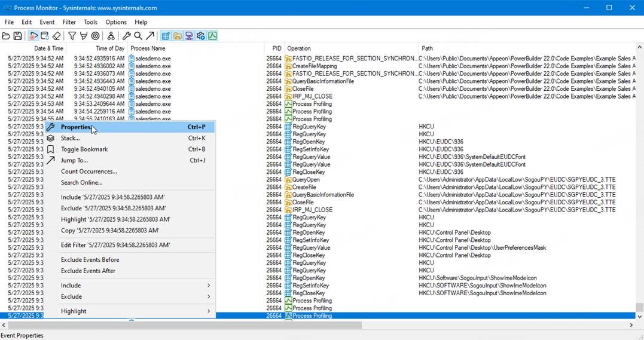This screenshot has width=644, height=340.
Task: Select the path HKCU\Software\SogouInput\ShowImeModeIcon
Action: tap(478, 278)
